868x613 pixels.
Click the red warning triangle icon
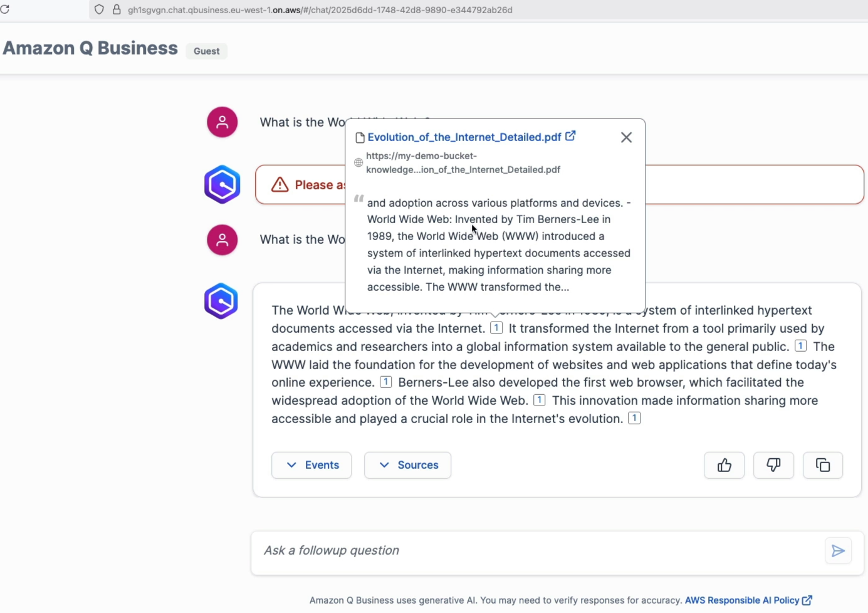280,185
